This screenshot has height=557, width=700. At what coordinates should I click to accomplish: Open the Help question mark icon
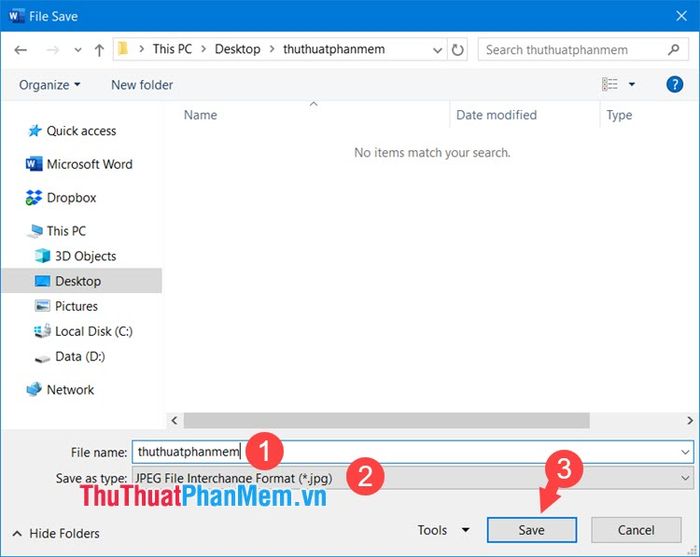click(674, 85)
